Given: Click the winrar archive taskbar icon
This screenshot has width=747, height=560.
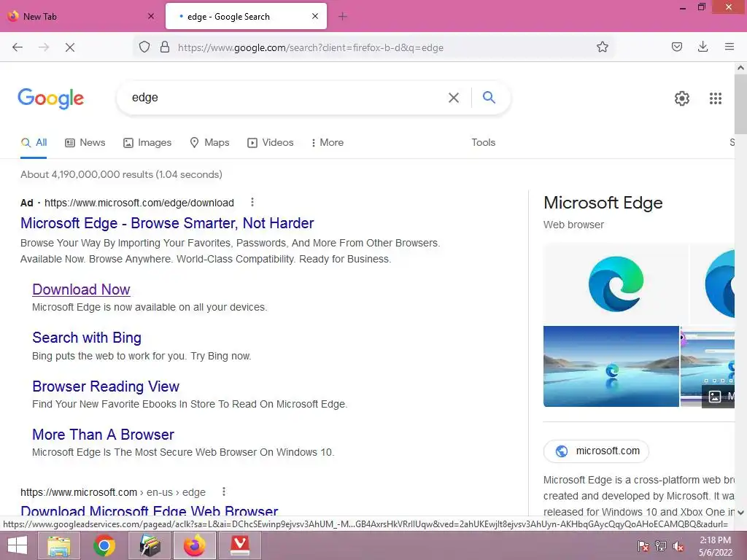Looking at the screenshot, I should (149, 545).
